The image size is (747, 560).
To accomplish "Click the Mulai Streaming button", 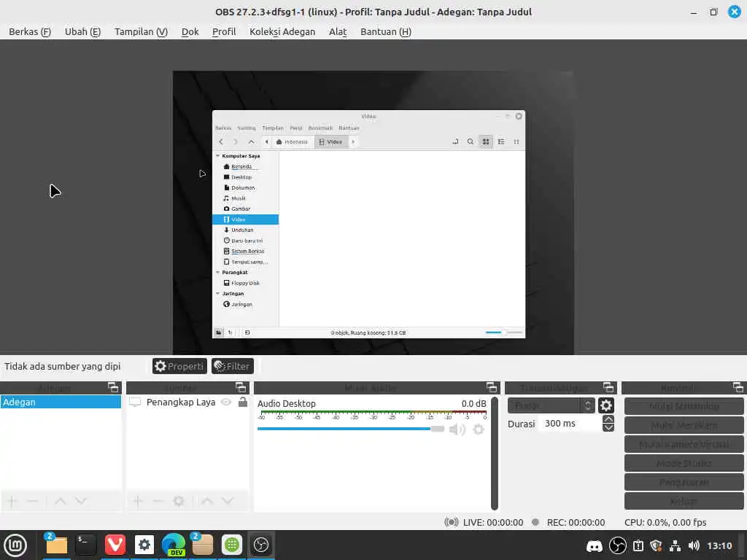I will tap(684, 406).
